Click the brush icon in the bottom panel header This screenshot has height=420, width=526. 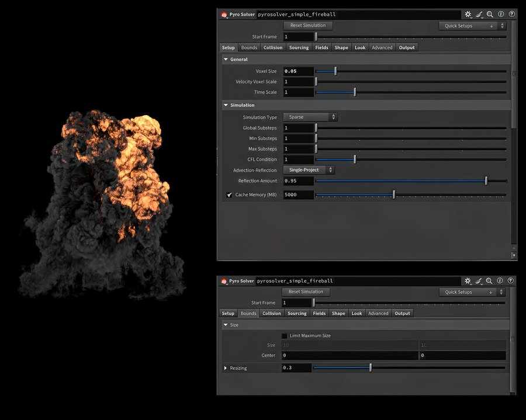click(x=479, y=281)
